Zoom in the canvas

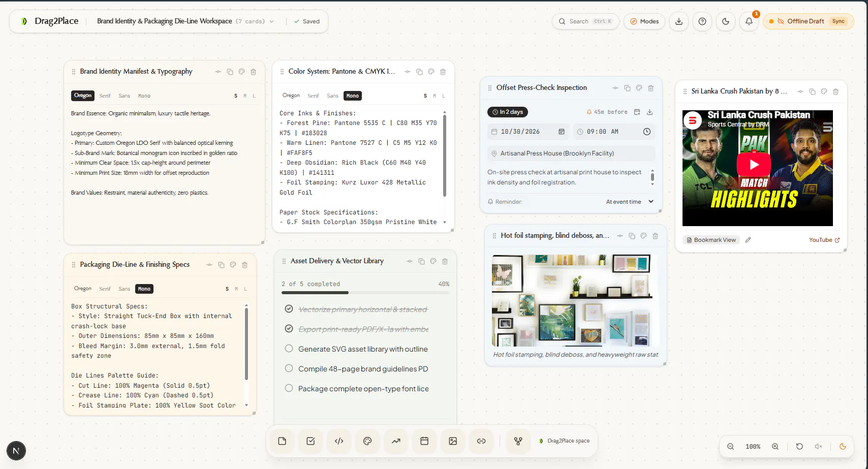[775, 447]
